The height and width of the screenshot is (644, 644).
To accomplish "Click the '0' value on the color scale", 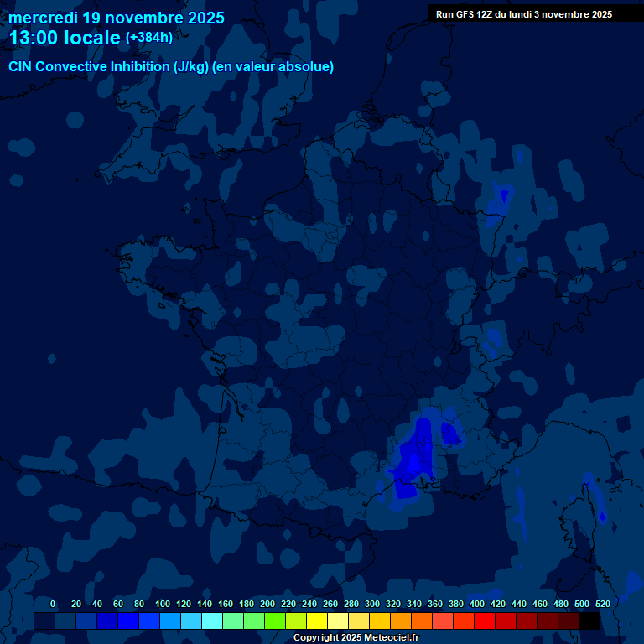I will (x=53, y=604).
